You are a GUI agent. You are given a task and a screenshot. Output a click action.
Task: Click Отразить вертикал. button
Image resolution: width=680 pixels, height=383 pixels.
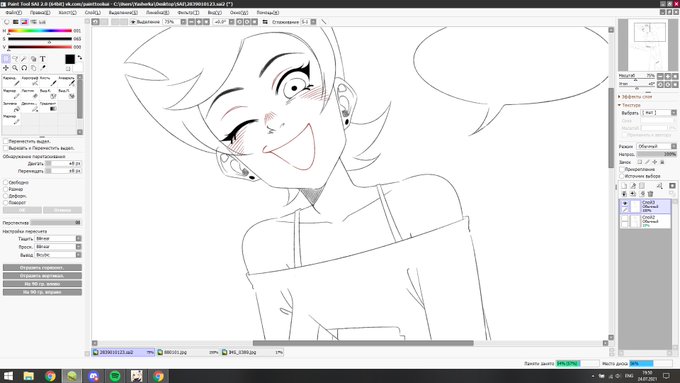(42, 276)
